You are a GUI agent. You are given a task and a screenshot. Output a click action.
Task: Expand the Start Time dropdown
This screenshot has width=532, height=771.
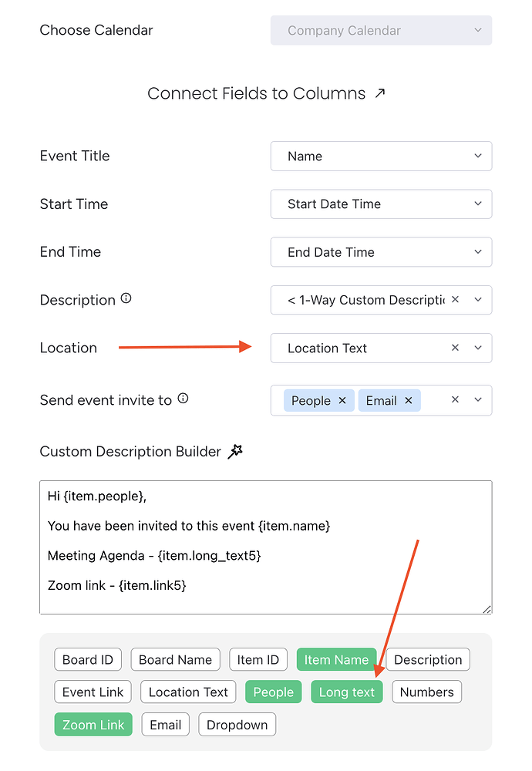point(381,204)
